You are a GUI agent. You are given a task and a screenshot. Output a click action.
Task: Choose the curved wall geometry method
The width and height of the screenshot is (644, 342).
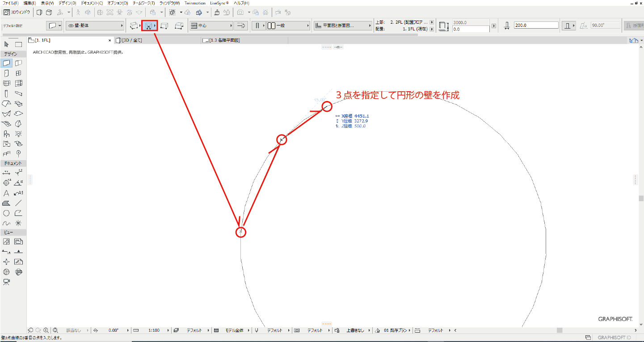pyautogui.click(x=148, y=26)
